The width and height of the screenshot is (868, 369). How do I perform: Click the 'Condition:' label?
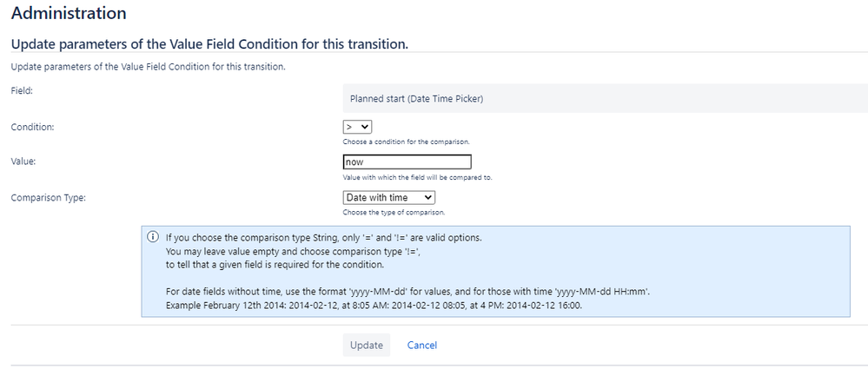click(x=33, y=127)
